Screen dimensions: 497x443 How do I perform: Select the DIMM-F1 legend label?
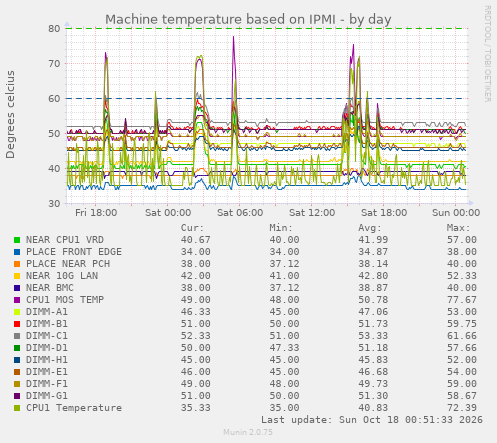tap(47, 384)
